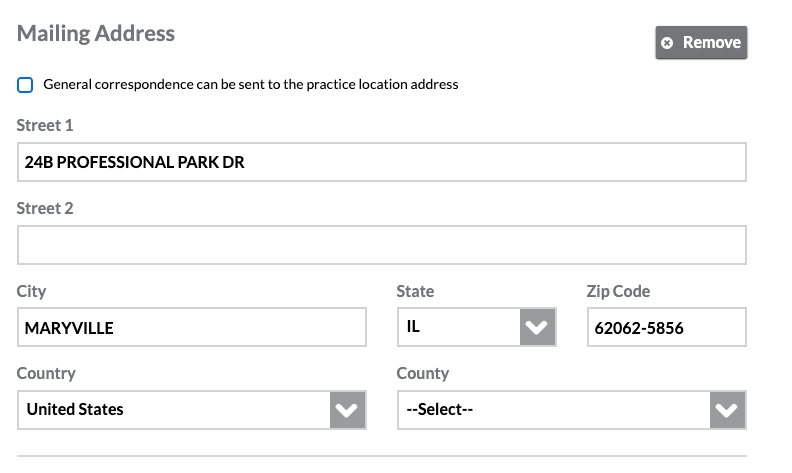
Task: Select the City field containing MARYVILLE
Action: pos(191,327)
